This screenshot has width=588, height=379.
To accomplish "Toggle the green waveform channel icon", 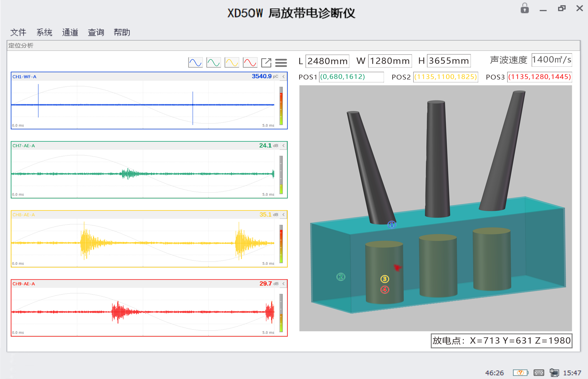I will (x=213, y=63).
